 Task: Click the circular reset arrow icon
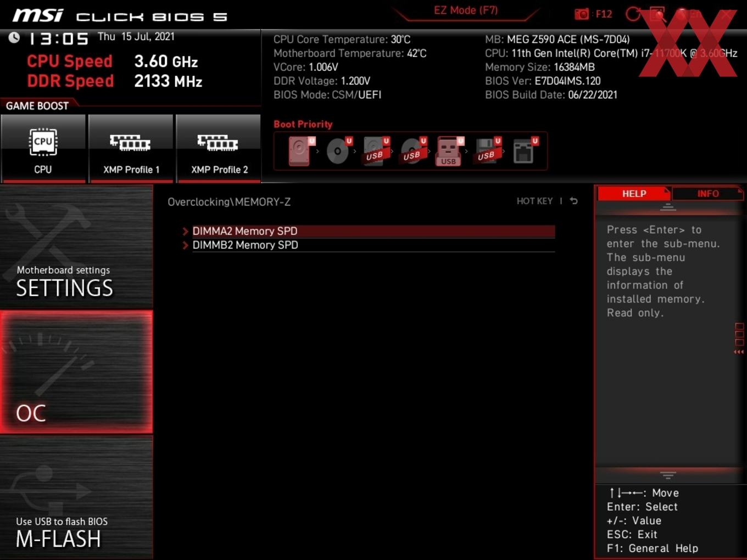(633, 14)
